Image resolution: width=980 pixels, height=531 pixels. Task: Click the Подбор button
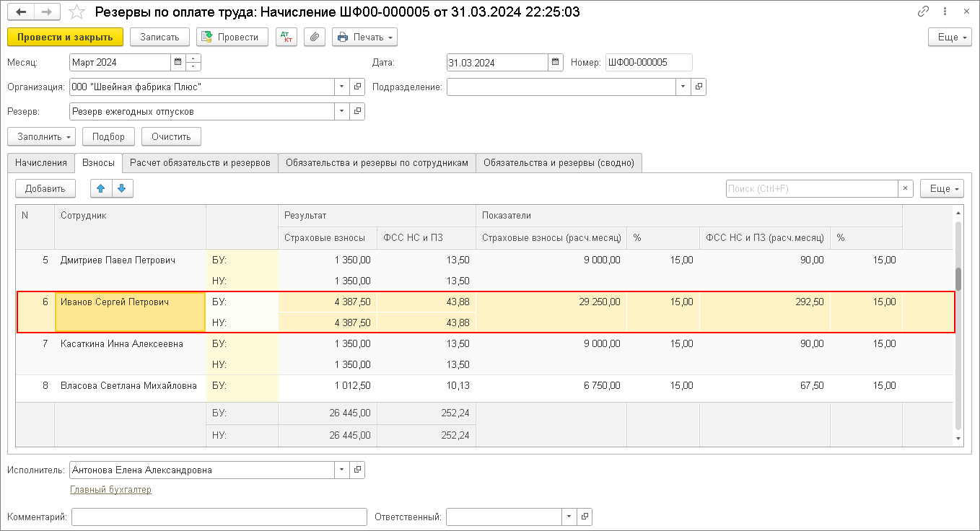click(108, 136)
